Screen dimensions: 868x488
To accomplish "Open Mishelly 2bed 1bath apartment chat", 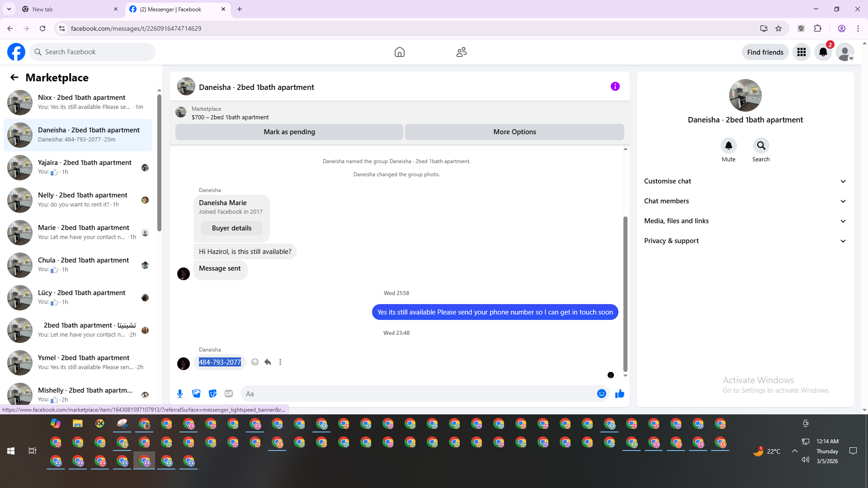I will pyautogui.click(x=78, y=393).
